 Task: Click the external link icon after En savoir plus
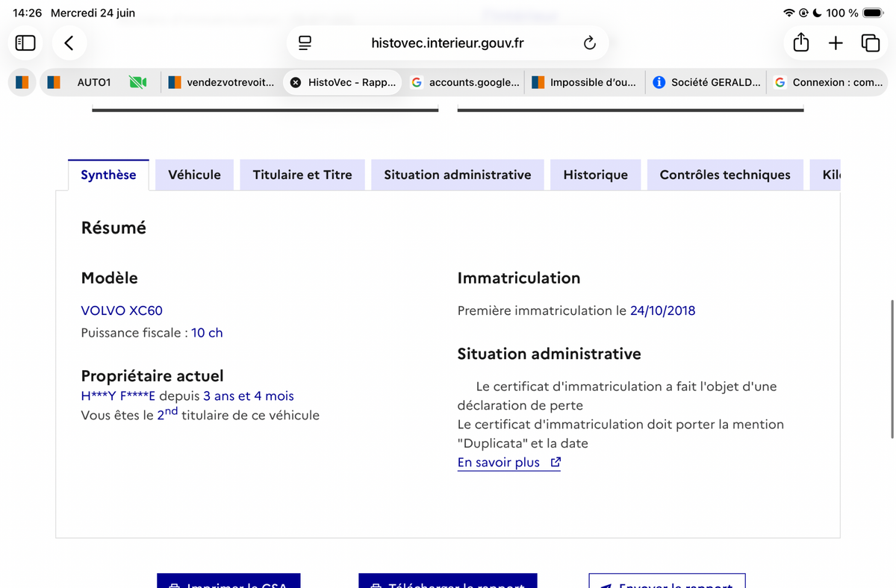[556, 462]
